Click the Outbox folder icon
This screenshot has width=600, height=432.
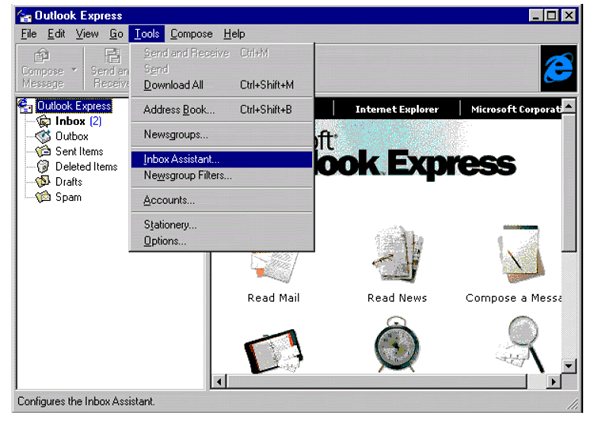[x=43, y=136]
